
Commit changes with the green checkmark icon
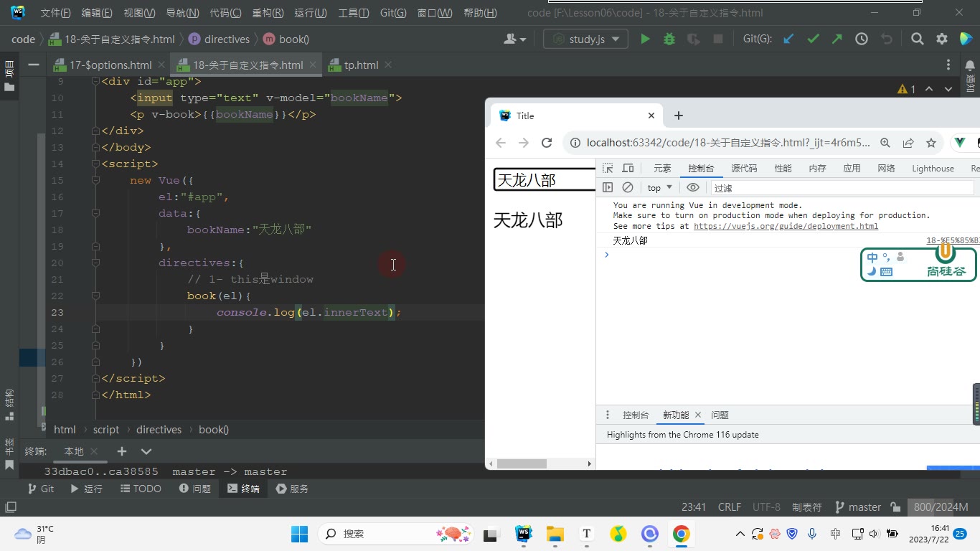(x=813, y=39)
